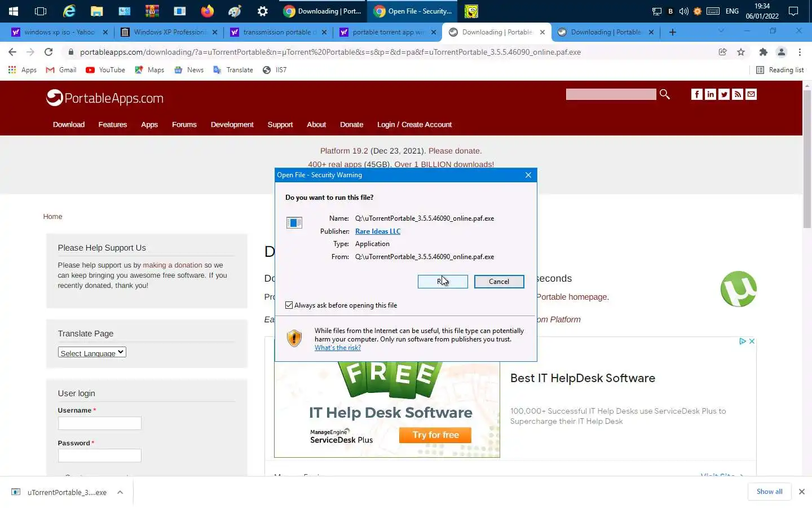
Task: Open Firefox from the taskbar
Action: pyautogui.click(x=207, y=11)
